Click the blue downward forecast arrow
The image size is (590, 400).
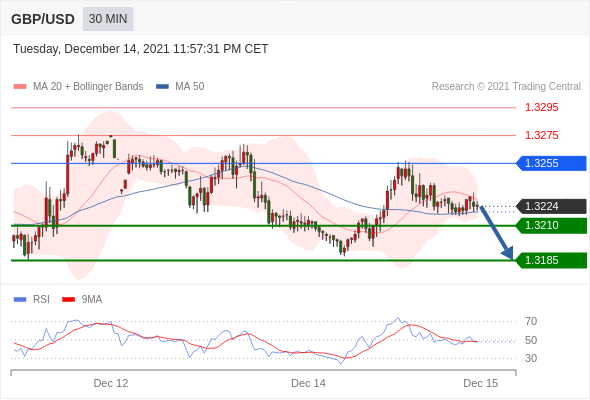(497, 232)
